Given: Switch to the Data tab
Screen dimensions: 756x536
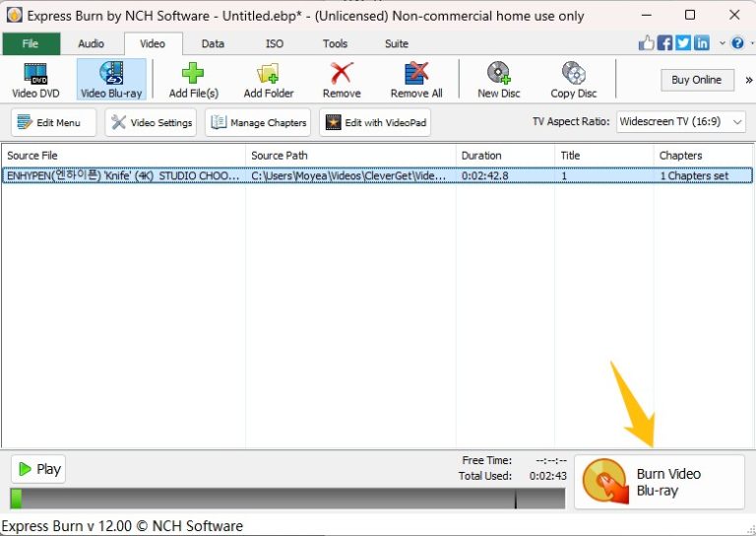Looking at the screenshot, I should tap(213, 43).
